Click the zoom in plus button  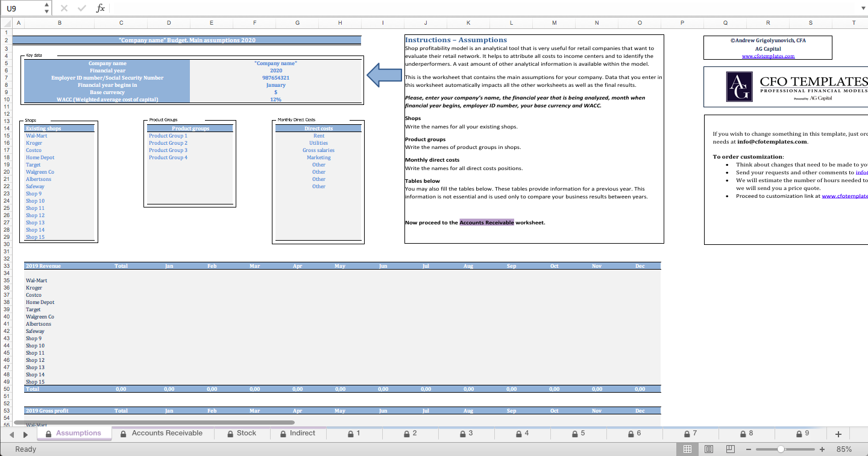tap(822, 449)
